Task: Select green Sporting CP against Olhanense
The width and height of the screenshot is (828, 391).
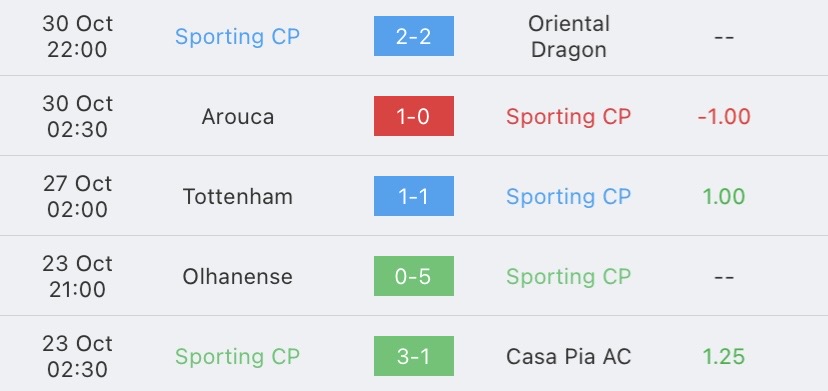Action: coord(569,276)
